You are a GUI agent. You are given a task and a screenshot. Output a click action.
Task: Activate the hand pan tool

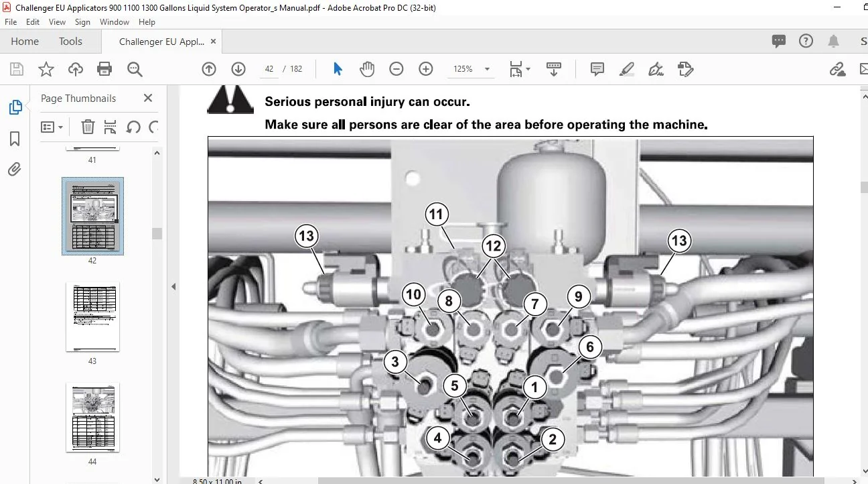click(x=367, y=69)
